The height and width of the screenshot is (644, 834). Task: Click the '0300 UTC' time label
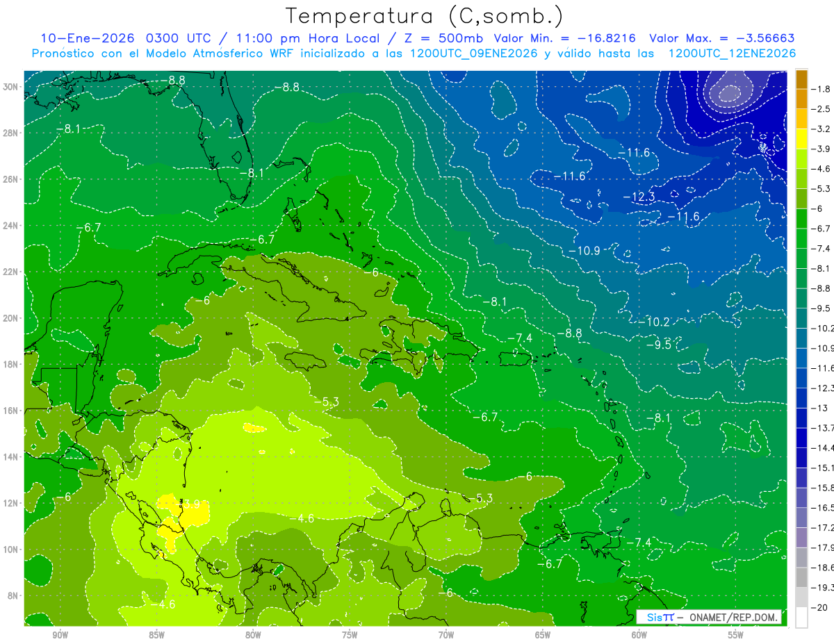(179, 38)
